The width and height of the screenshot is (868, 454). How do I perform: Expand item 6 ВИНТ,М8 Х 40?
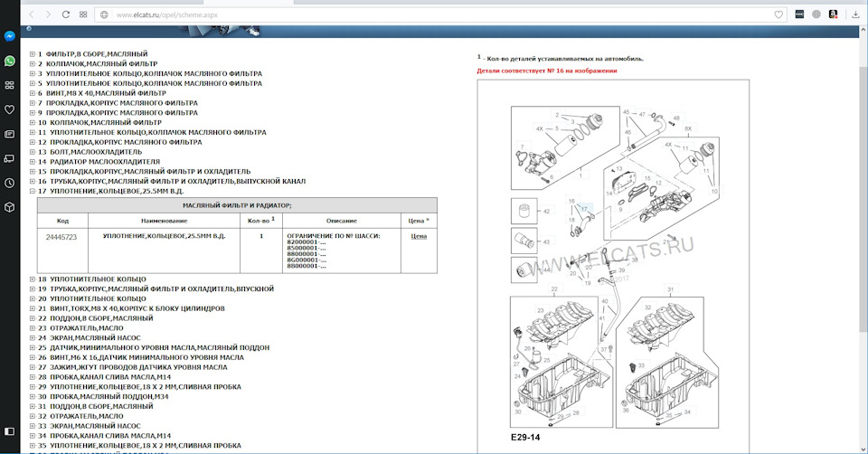(33, 93)
